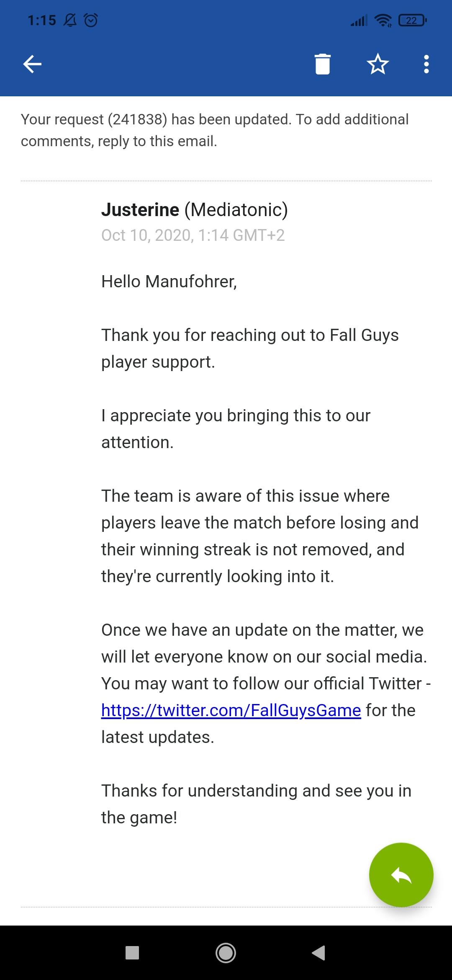
Task: Tap the Wi-Fi status icon
Action: pos(383,20)
